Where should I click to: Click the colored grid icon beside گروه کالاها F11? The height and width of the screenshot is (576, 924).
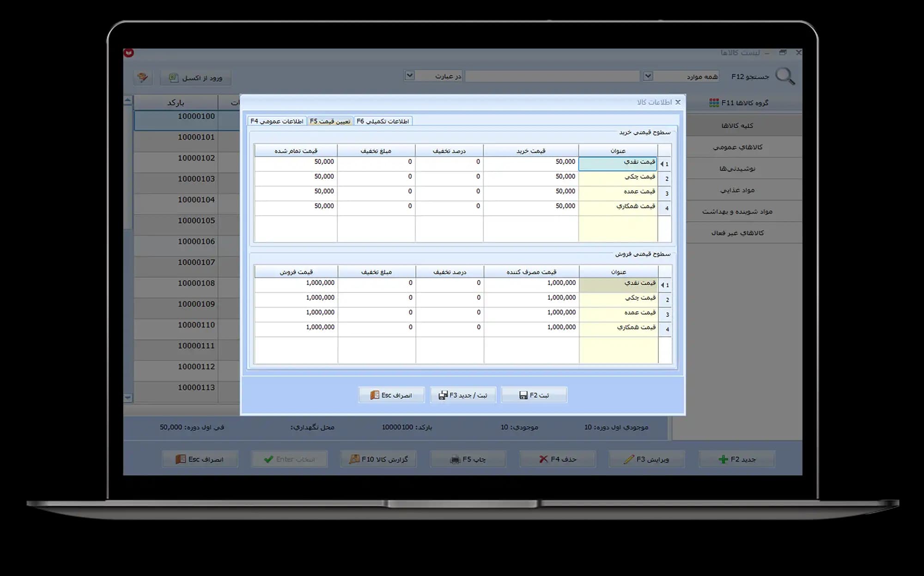coord(714,103)
